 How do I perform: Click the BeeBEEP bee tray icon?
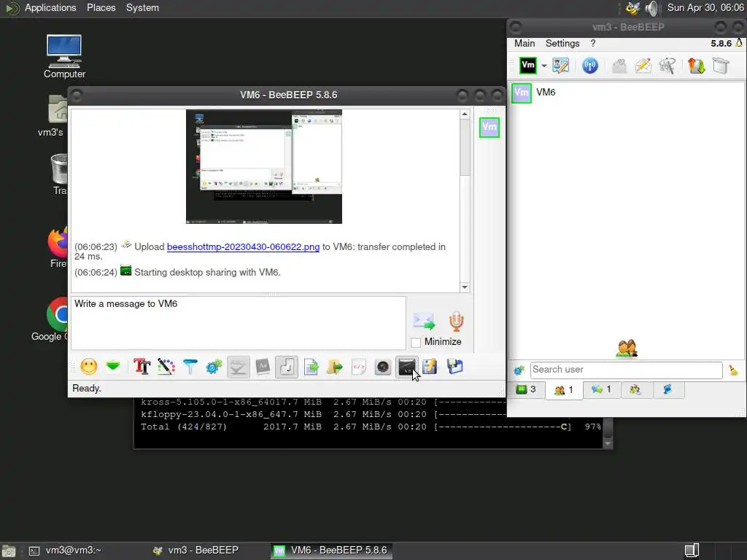pyautogui.click(x=632, y=8)
